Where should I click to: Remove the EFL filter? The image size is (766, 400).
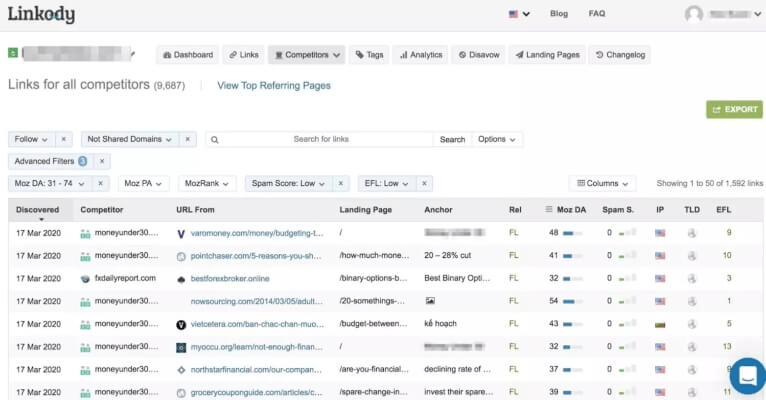coord(424,184)
